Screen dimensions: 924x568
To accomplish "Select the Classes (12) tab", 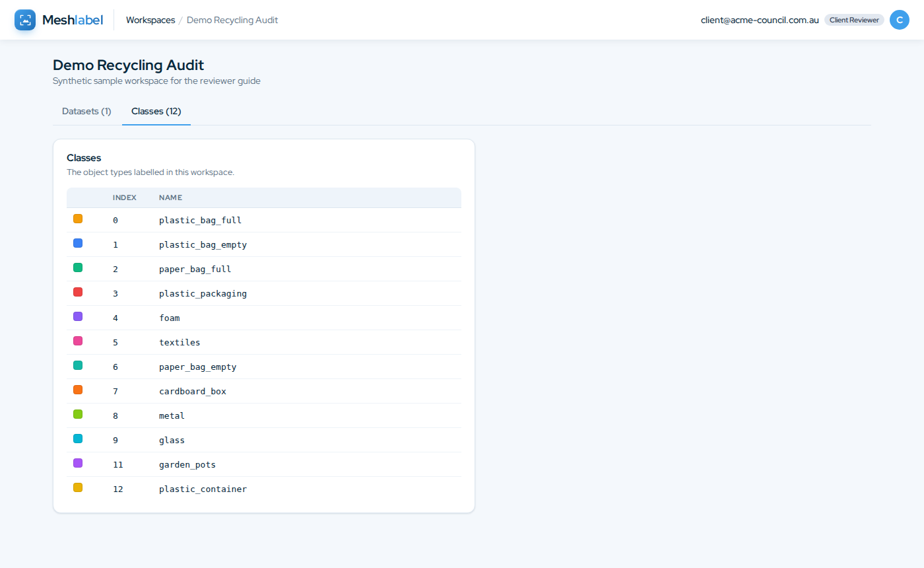I will [x=156, y=111].
